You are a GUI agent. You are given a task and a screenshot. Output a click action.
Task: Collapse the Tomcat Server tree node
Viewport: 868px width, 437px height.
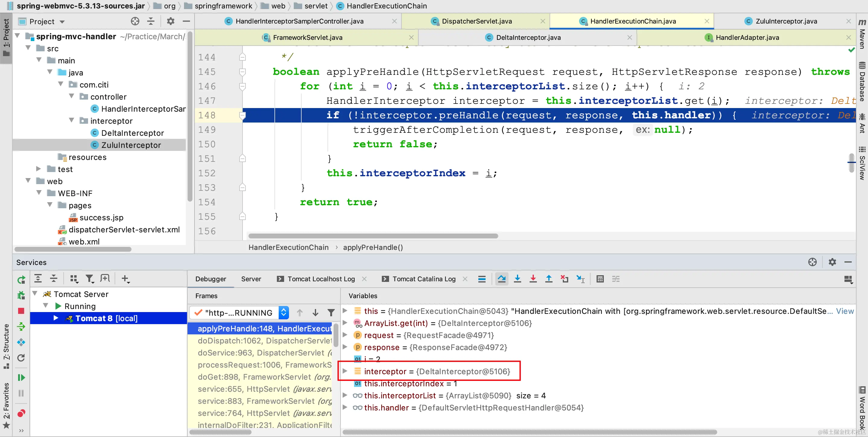(x=35, y=294)
